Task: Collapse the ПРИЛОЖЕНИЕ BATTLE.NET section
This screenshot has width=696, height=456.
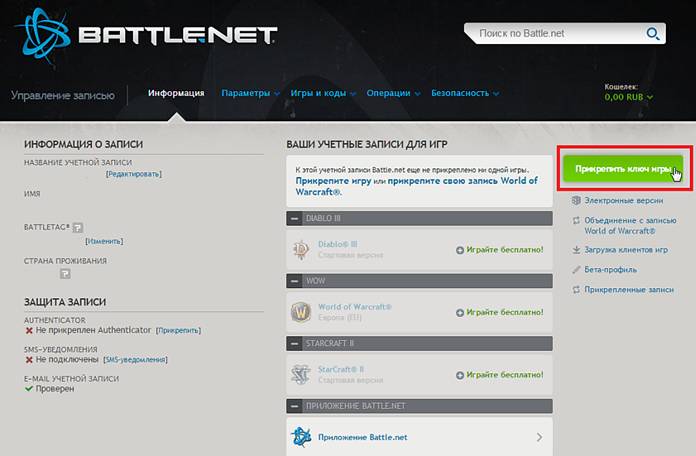Action: (x=294, y=406)
